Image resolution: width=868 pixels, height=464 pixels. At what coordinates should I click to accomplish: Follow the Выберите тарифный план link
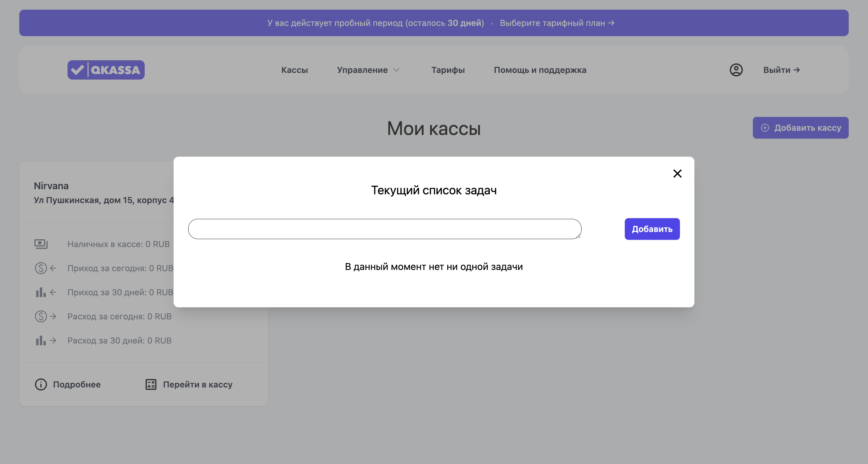[x=557, y=23]
